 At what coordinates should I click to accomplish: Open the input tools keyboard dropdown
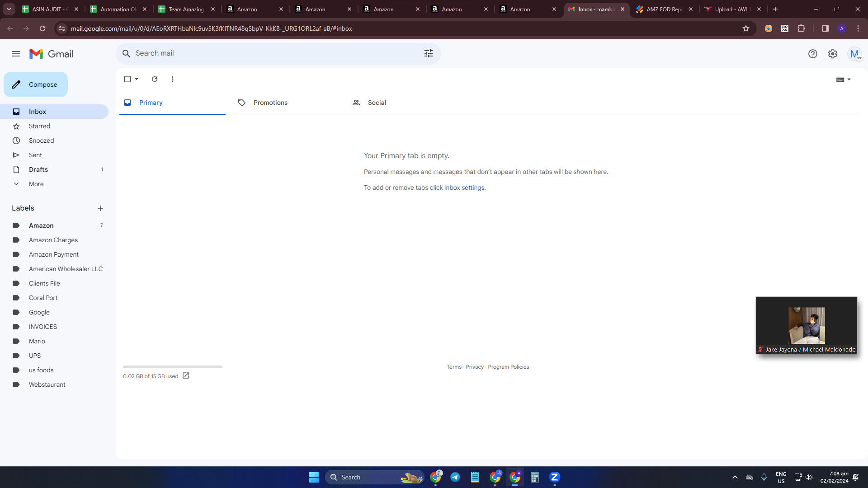(x=844, y=80)
